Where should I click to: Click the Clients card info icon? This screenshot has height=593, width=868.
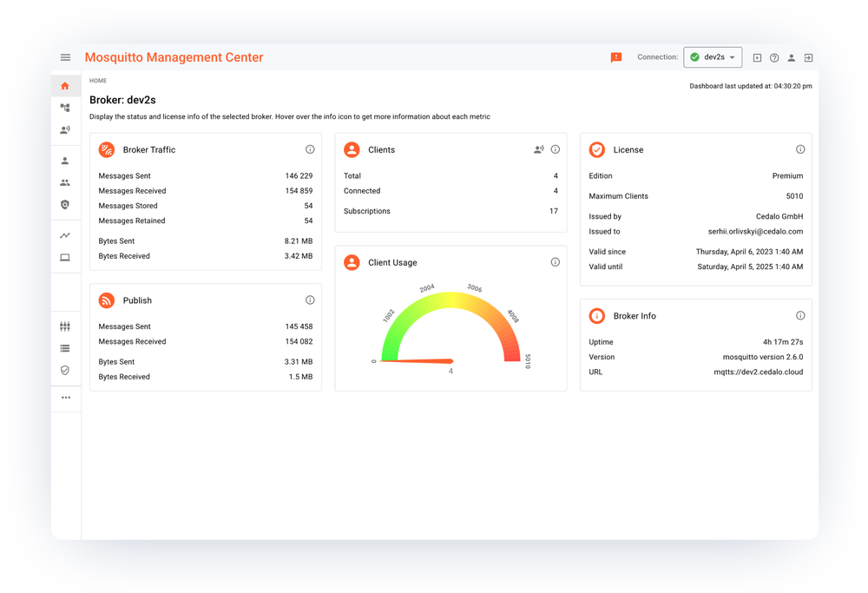[x=556, y=149]
